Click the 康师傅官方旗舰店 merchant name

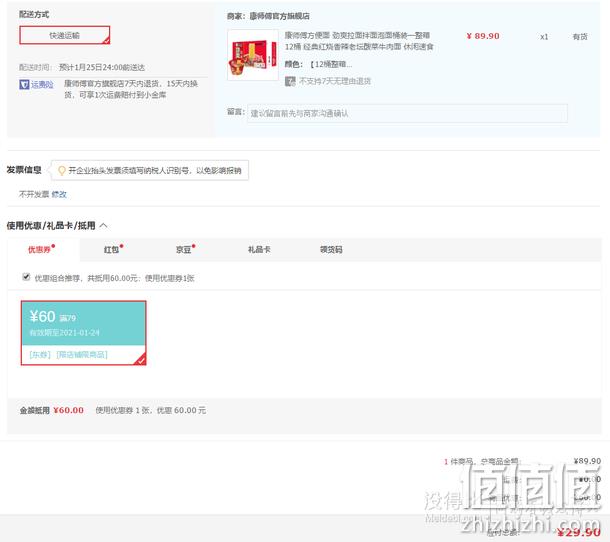280,16
